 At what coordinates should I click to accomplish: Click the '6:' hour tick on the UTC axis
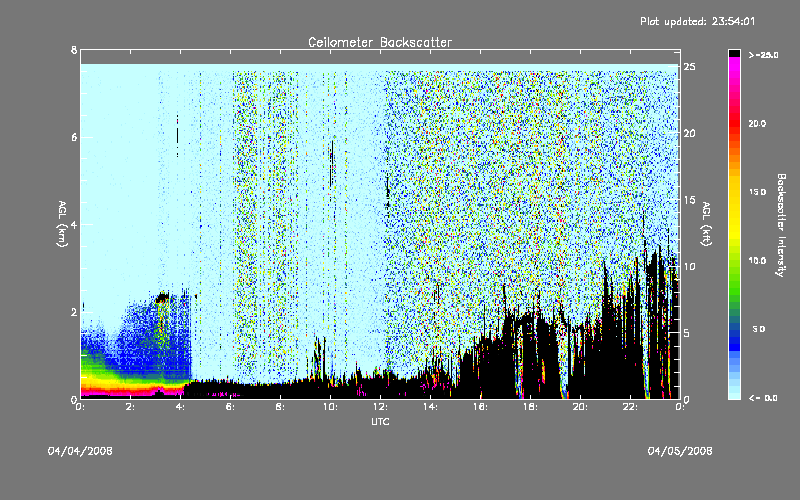(x=231, y=407)
